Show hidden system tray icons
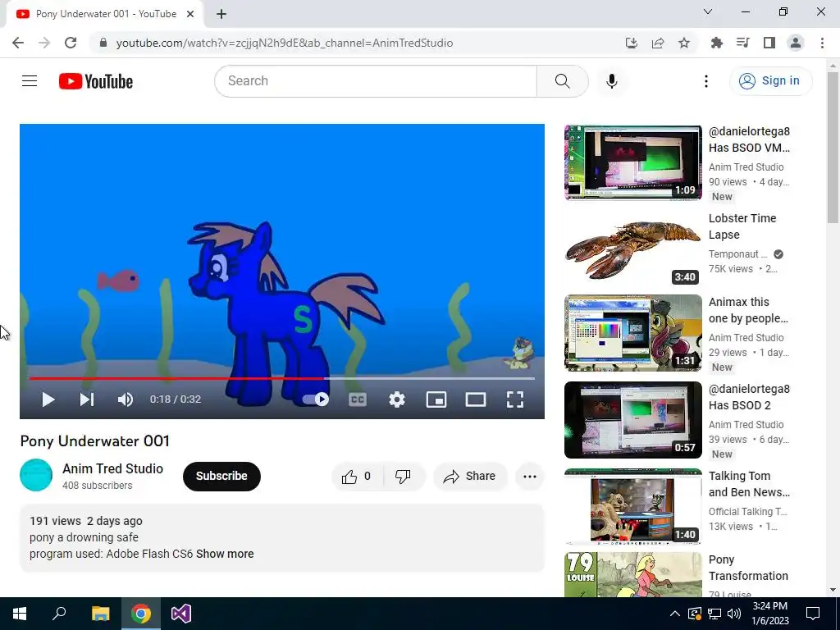This screenshot has height=630, width=840. (675, 614)
